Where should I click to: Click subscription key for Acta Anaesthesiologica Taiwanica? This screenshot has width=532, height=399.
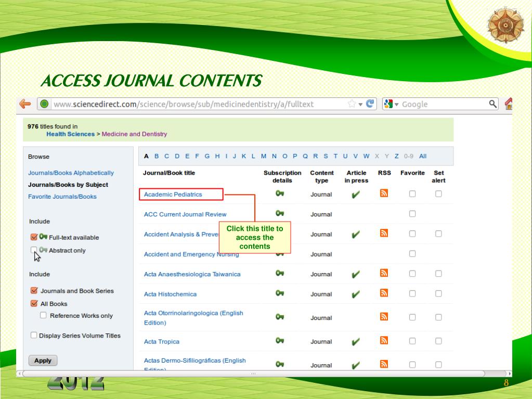[x=280, y=273]
